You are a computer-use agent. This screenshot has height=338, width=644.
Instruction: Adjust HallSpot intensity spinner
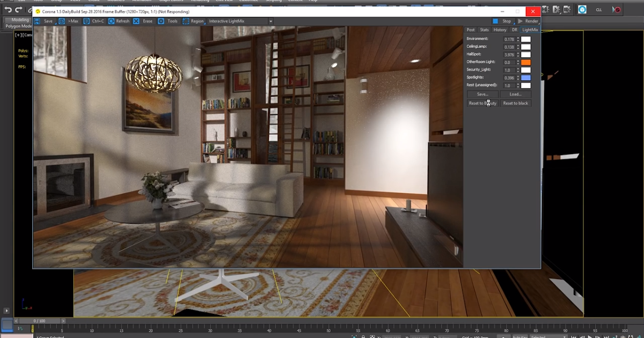coord(518,54)
